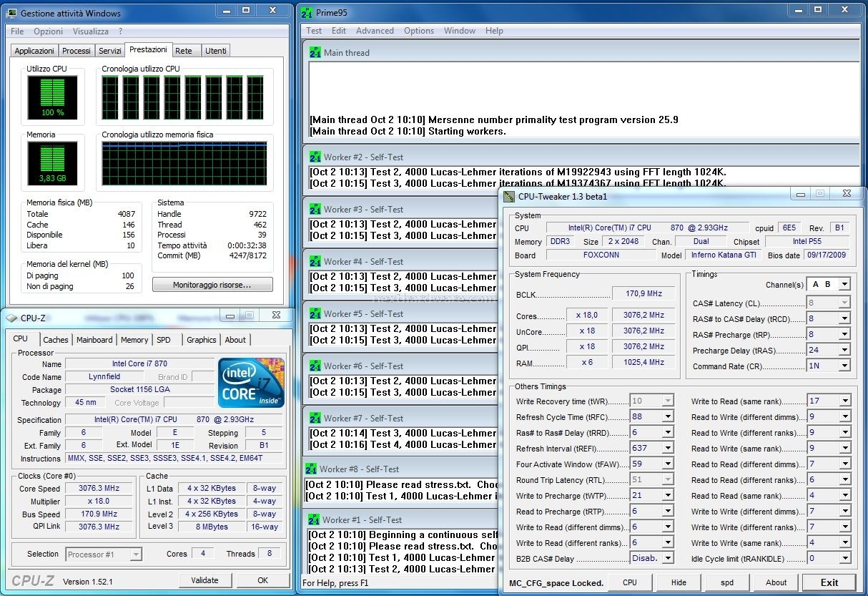Open the RAS# Precharge (tRP) dropdown
This screenshot has width=868, height=596.
[x=844, y=334]
